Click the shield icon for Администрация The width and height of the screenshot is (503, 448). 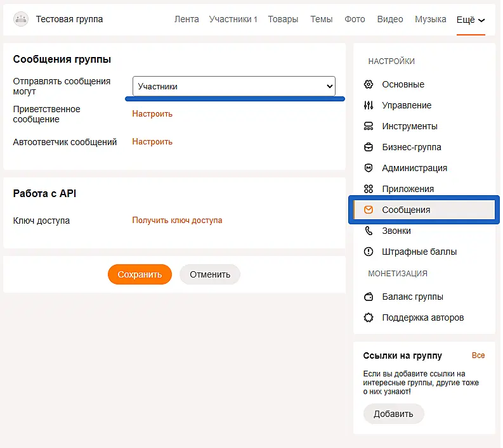pos(369,168)
